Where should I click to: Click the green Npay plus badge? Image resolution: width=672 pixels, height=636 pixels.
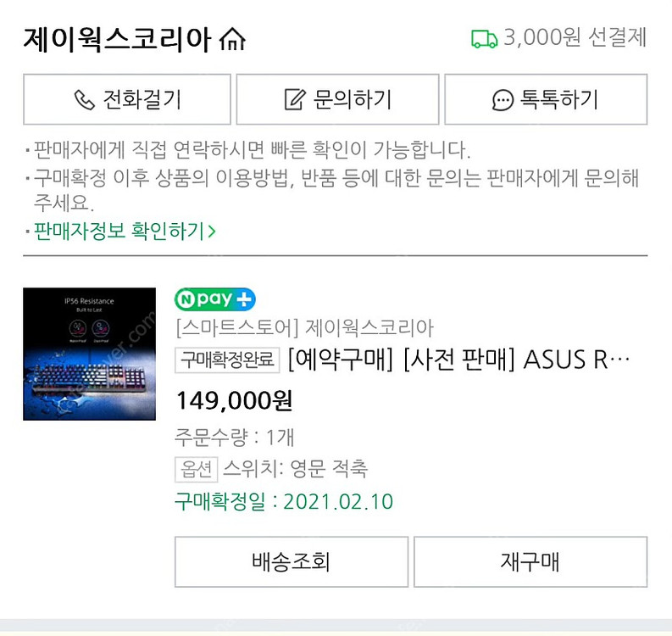point(215,299)
